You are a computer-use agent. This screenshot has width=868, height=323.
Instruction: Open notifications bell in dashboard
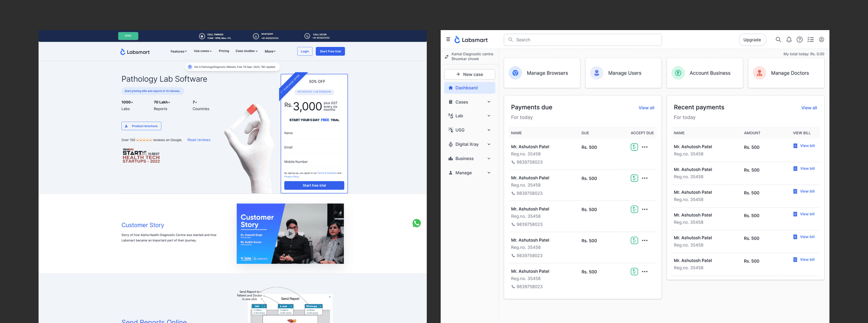pyautogui.click(x=789, y=39)
